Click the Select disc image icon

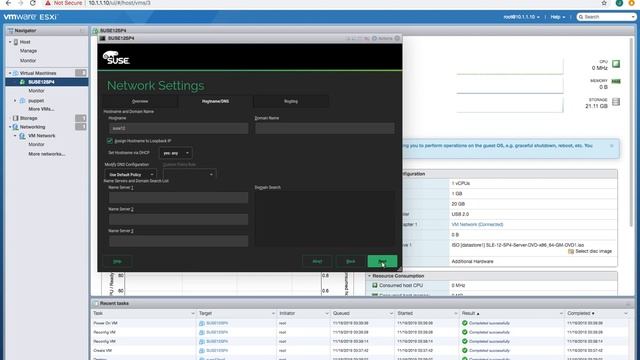pyautogui.click(x=571, y=251)
